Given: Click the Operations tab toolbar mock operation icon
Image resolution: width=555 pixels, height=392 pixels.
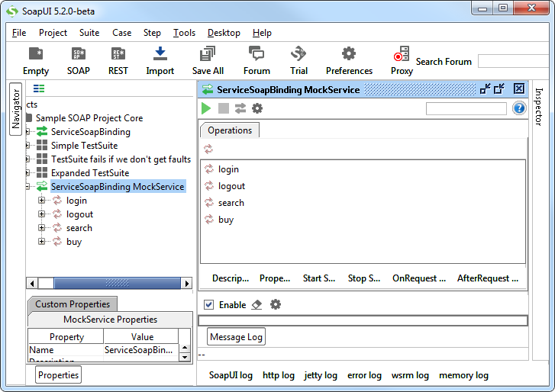Looking at the screenshot, I should [x=208, y=149].
